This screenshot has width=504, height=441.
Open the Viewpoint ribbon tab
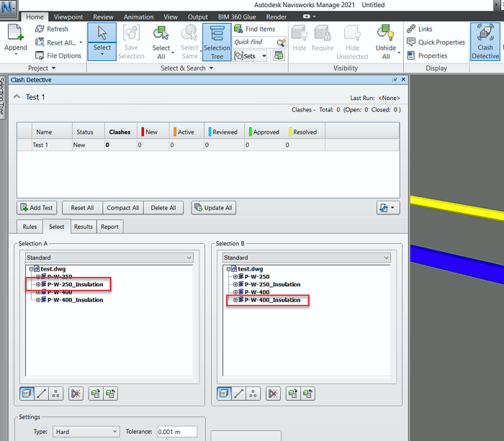[x=68, y=17]
